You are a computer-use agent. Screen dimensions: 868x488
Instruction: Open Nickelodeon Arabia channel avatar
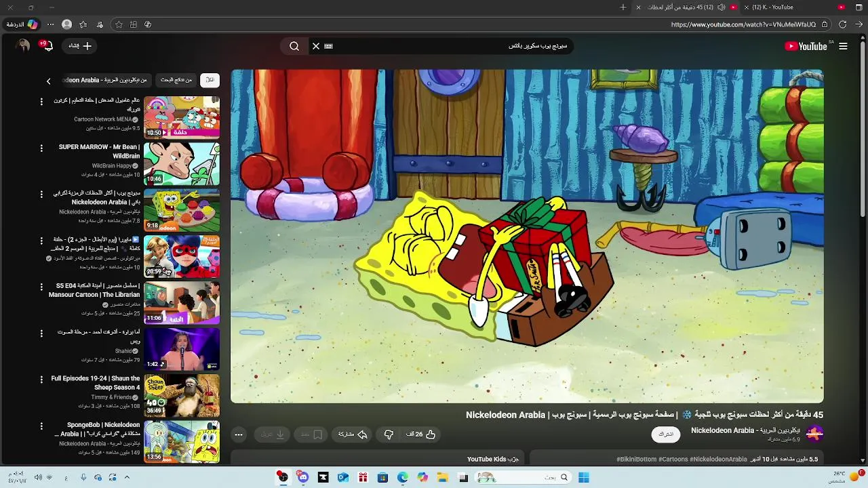(814, 434)
